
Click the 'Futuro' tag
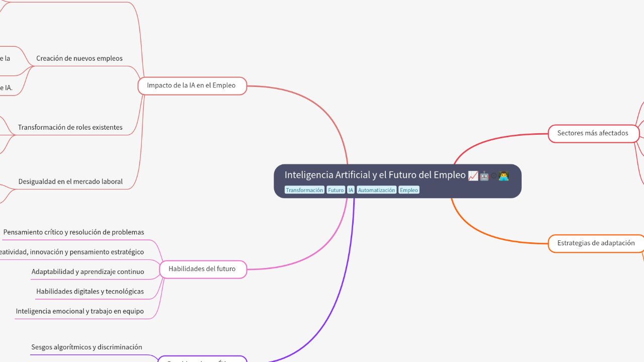(x=336, y=190)
